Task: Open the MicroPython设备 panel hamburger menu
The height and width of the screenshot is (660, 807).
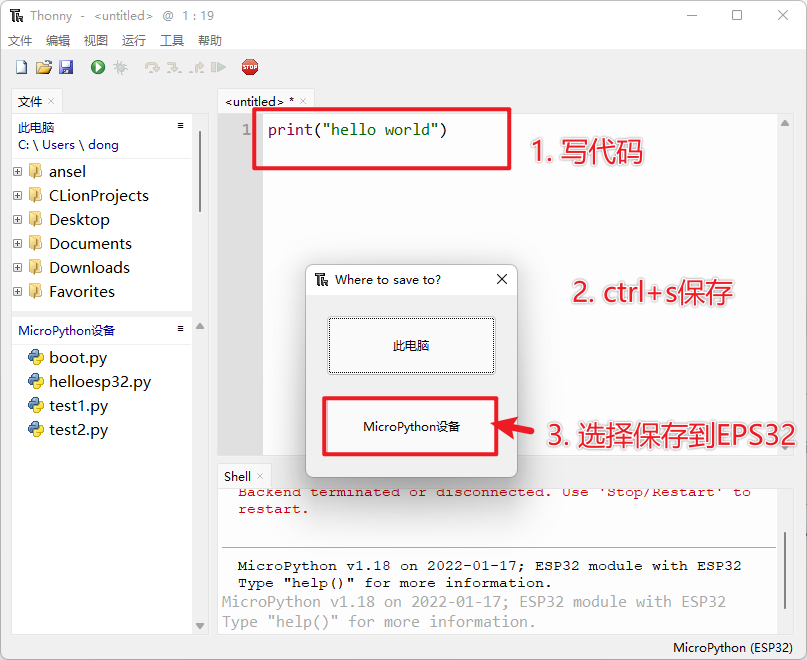Action: coord(180,328)
